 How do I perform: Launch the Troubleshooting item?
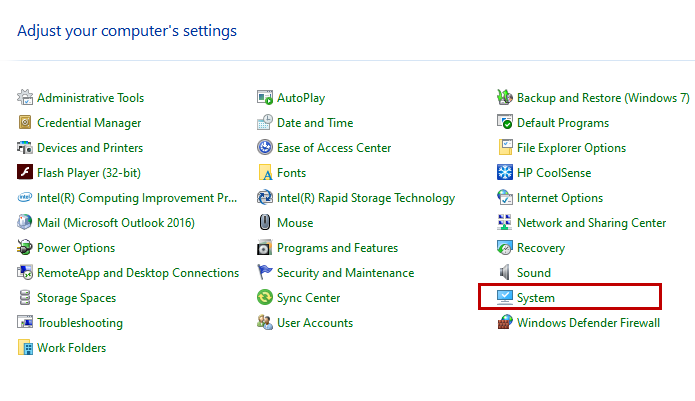pyautogui.click(x=80, y=323)
